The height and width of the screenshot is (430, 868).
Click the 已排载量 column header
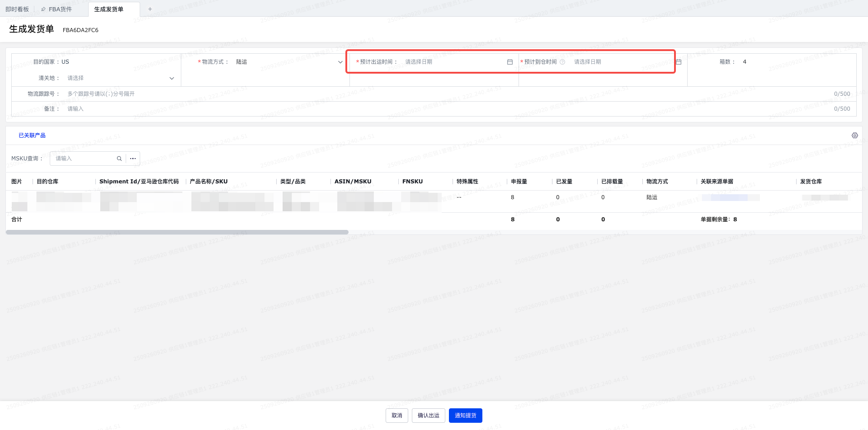(612, 182)
